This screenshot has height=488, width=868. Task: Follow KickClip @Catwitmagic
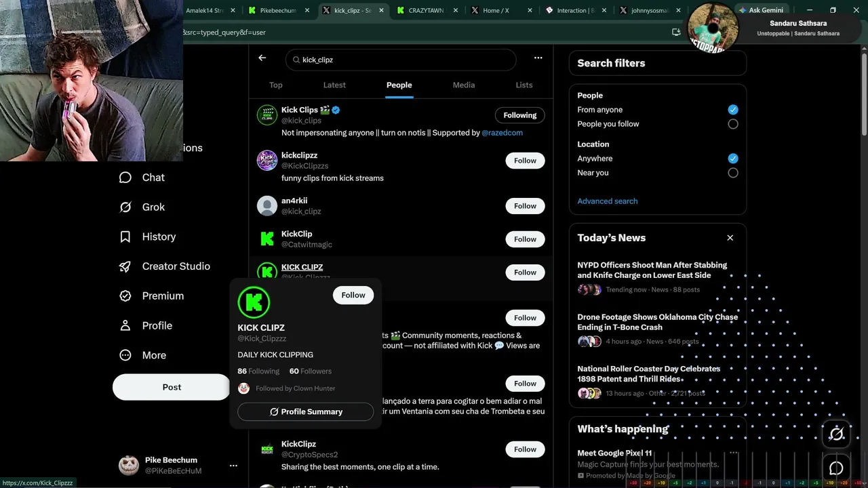[525, 239]
